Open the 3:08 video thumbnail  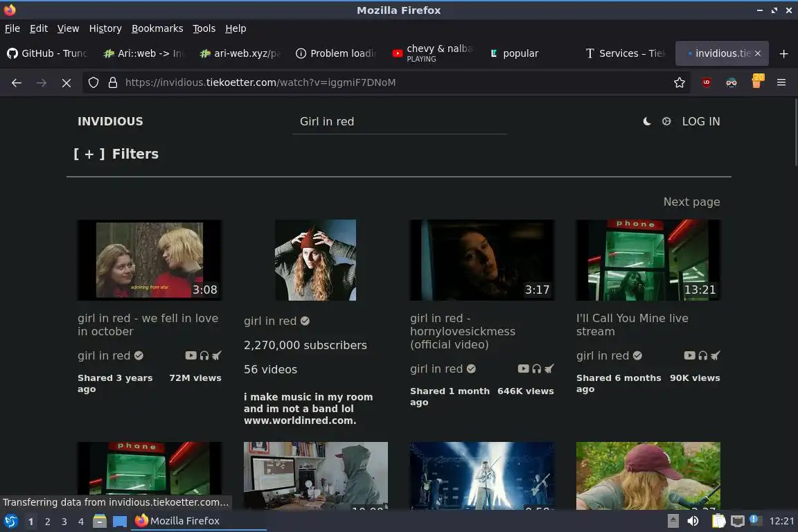150,260
